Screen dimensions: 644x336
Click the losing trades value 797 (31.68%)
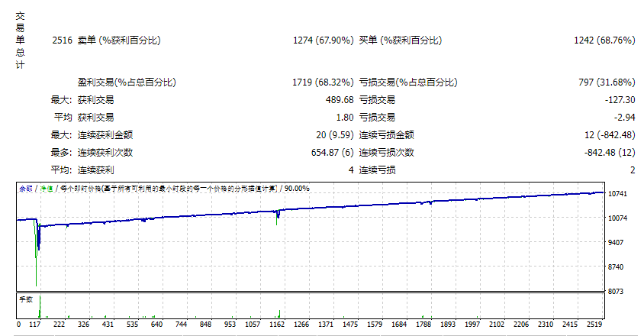(607, 82)
